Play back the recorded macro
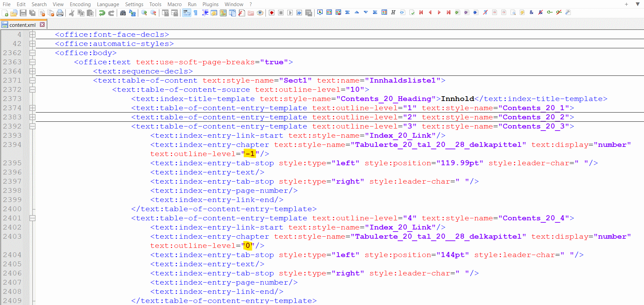This screenshot has width=644, height=305. click(x=290, y=13)
